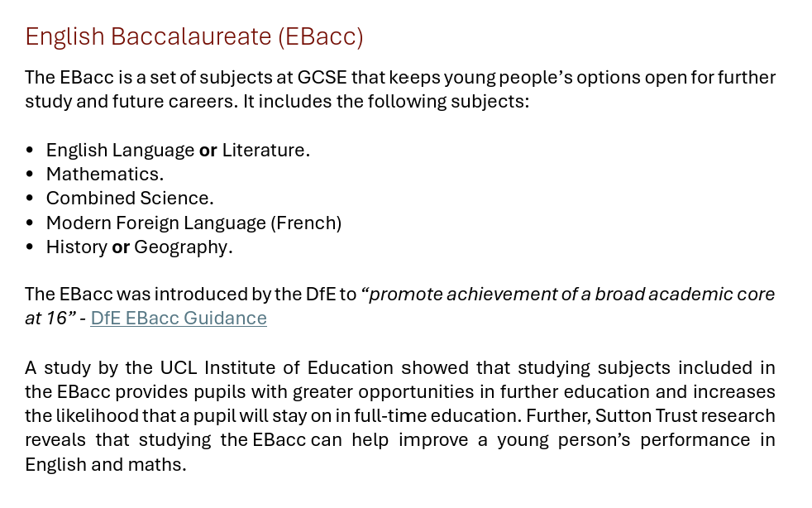Screen dimensions: 812x508
Task: Click the word 'Literature' in the first bullet
Action: click(263, 151)
